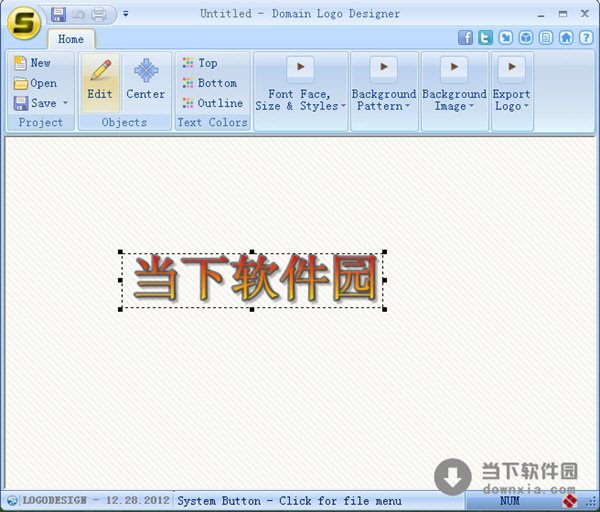Open the quick access customize dropdown arrow
The height and width of the screenshot is (512, 600).
(x=126, y=14)
